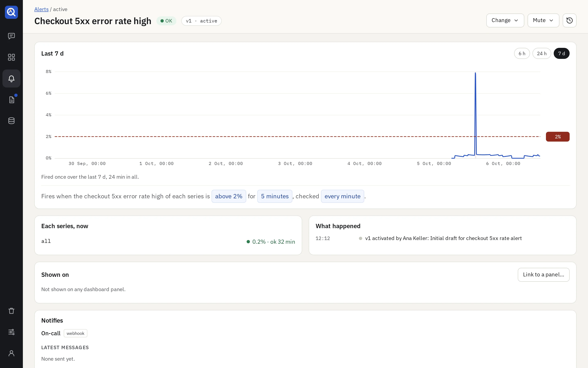Open the chat messages sidebar icon

coord(11,36)
